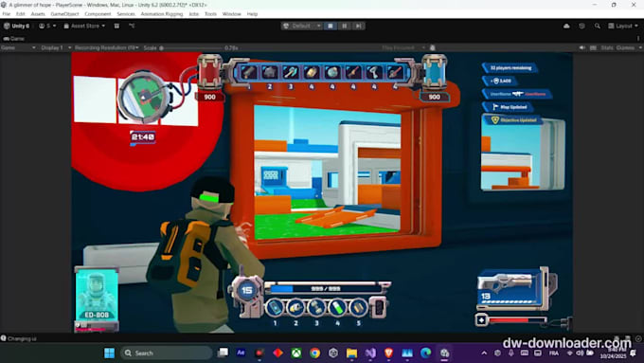644x363 pixels.
Task: Open the Component menu
Action: 98,14
